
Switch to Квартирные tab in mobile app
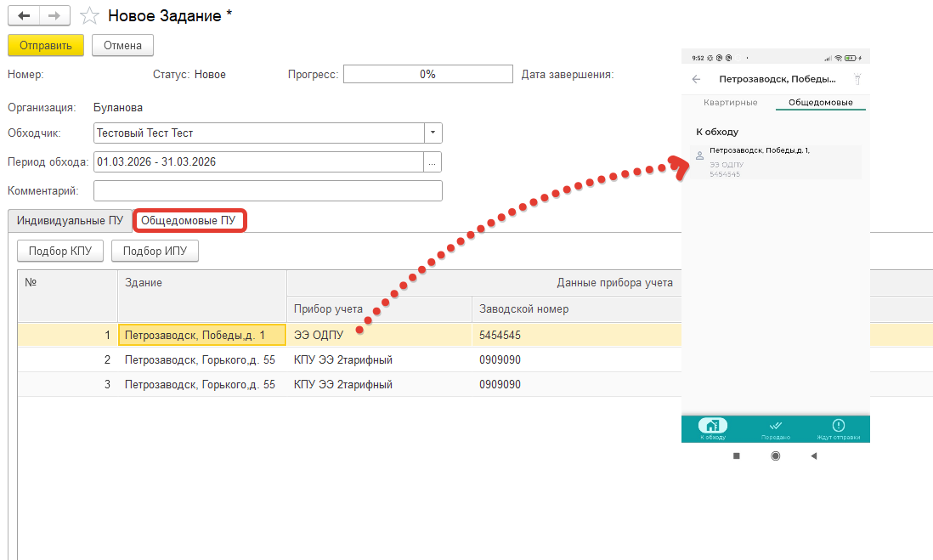(730, 103)
